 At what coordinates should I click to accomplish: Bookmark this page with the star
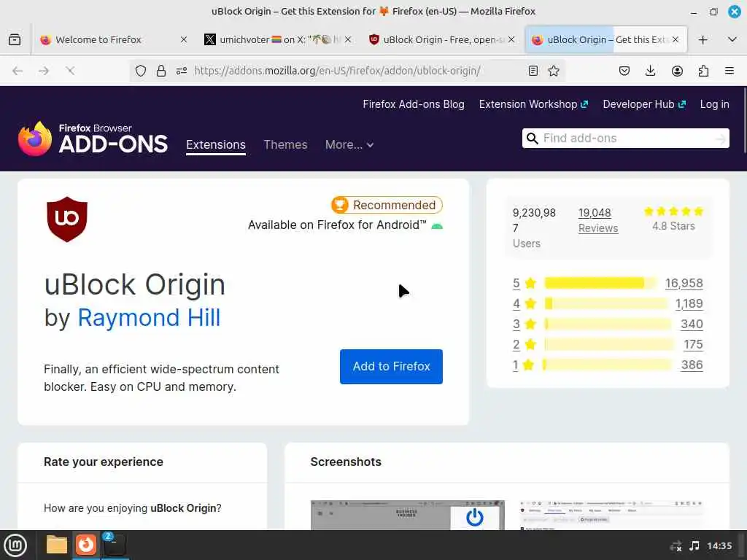click(554, 71)
